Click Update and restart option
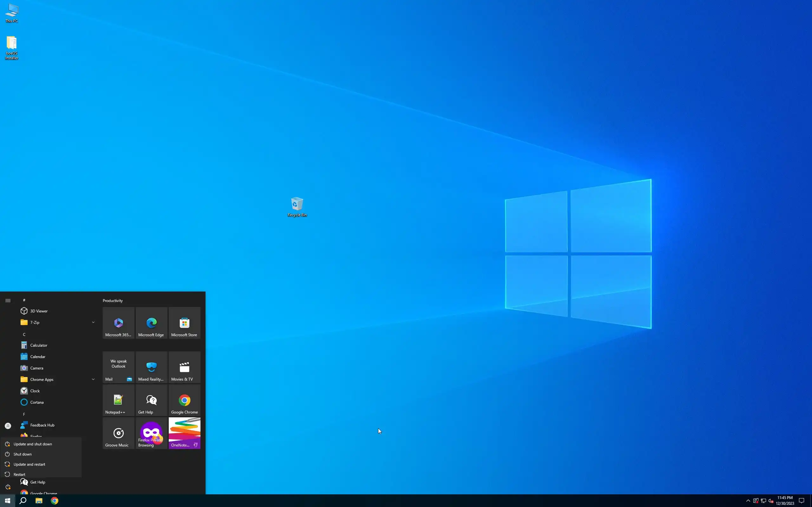812x507 pixels. (29, 464)
